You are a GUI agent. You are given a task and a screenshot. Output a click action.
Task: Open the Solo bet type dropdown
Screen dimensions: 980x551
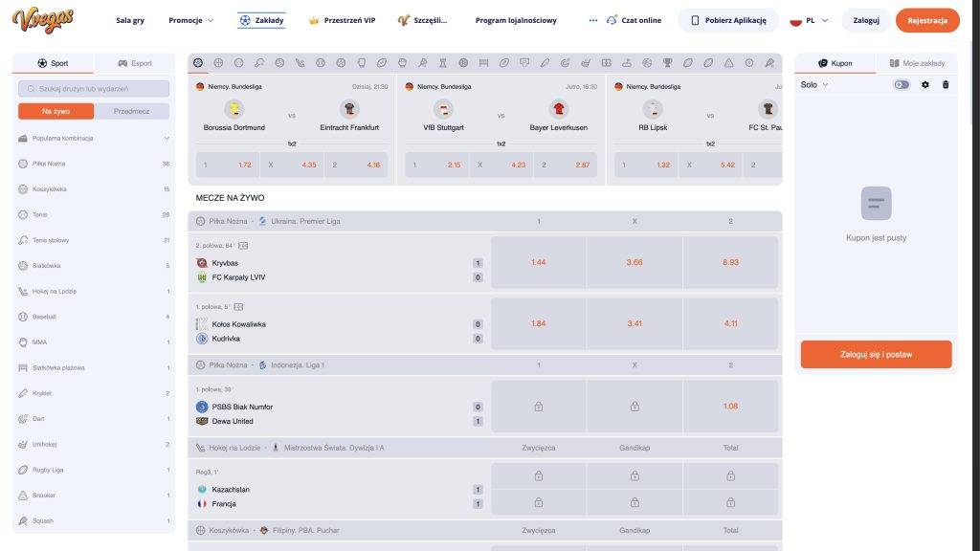[x=814, y=85]
